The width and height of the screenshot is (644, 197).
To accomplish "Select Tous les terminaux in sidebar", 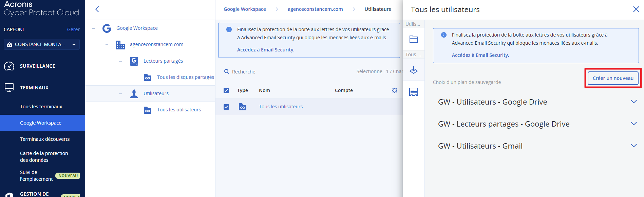I will point(41,107).
